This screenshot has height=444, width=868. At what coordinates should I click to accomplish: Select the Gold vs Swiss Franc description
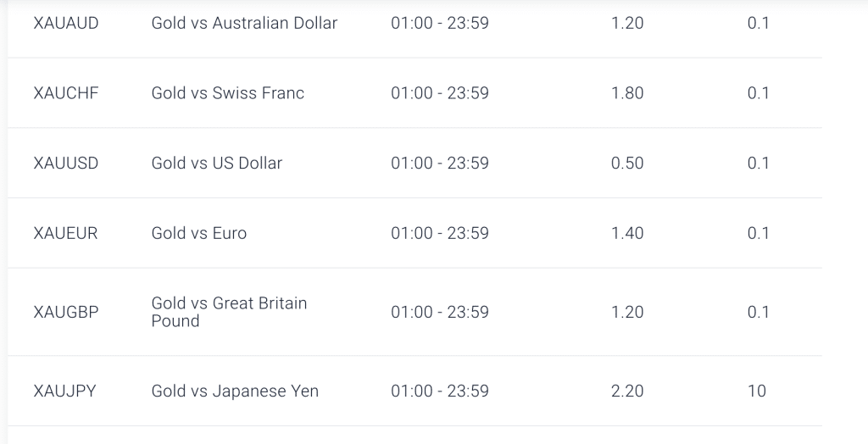coord(227,93)
